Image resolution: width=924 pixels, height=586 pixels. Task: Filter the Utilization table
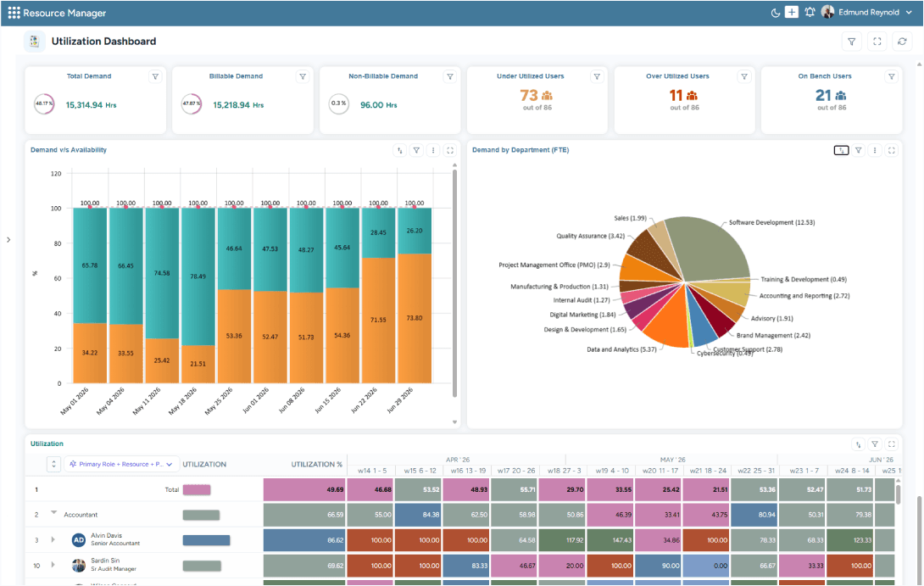click(x=875, y=444)
